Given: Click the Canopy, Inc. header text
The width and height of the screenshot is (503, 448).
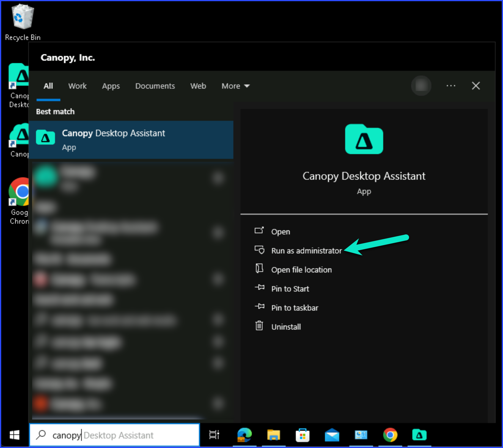Looking at the screenshot, I should (x=68, y=58).
